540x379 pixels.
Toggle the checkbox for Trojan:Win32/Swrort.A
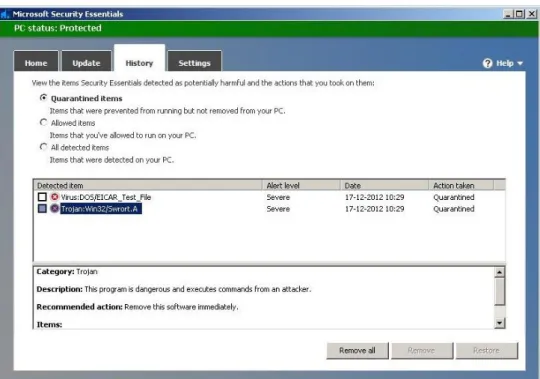coord(42,209)
